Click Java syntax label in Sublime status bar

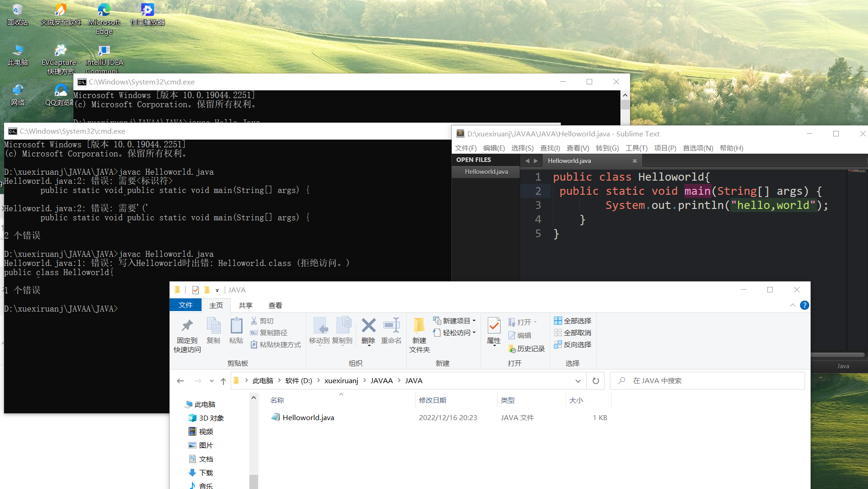click(843, 366)
